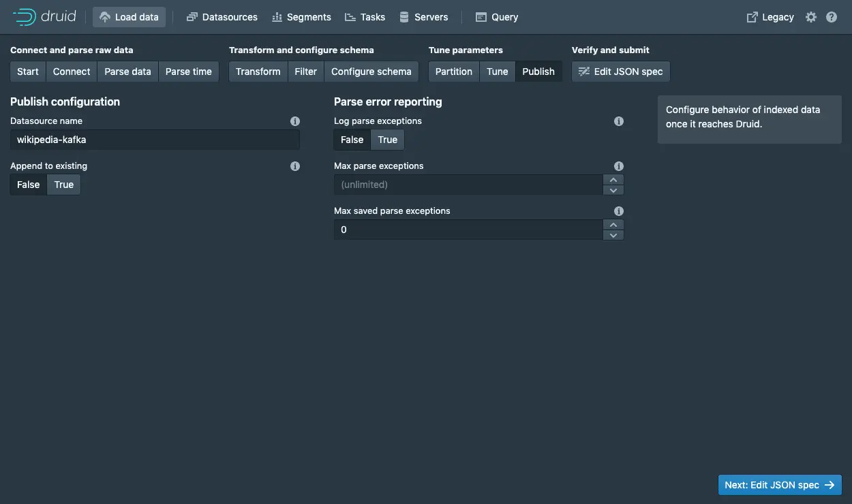Open the help question mark menu
The height and width of the screenshot is (504, 852).
(832, 17)
